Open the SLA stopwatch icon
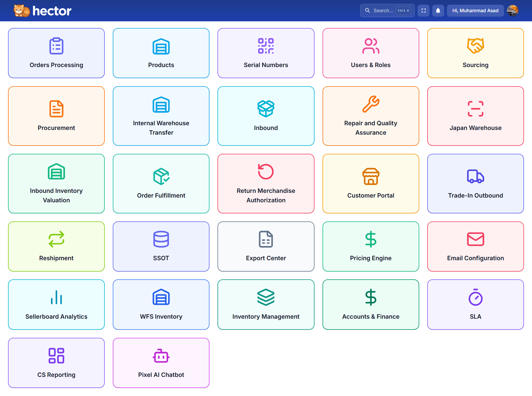The image size is (532, 396). click(x=475, y=297)
